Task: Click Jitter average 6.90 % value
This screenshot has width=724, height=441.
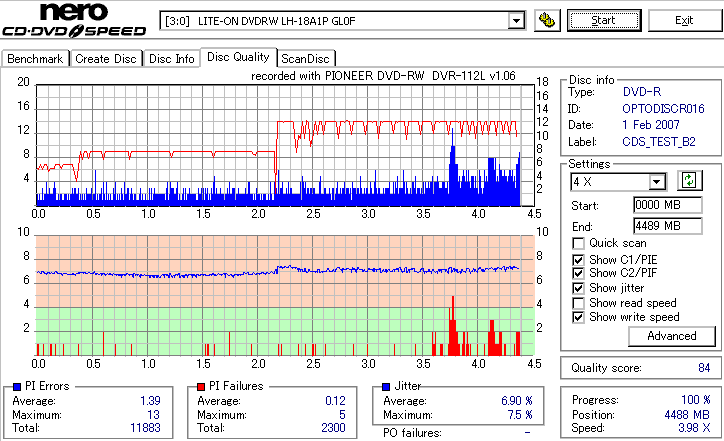Action: click(517, 401)
